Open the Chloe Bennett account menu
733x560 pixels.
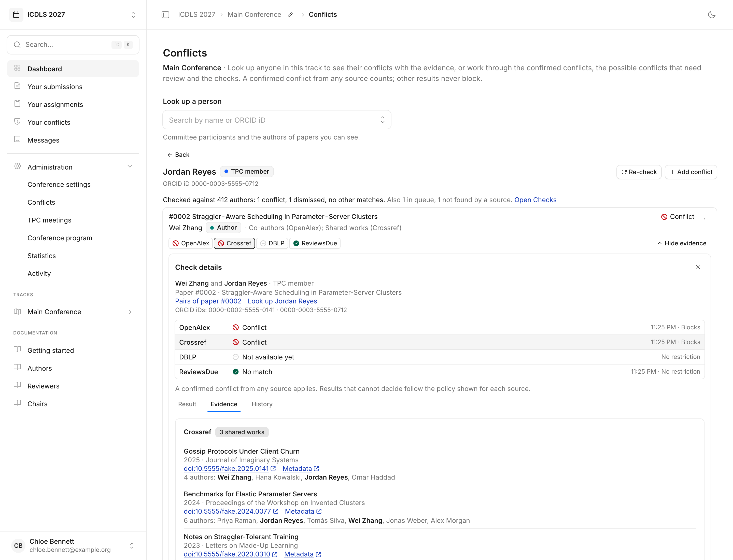(73, 545)
